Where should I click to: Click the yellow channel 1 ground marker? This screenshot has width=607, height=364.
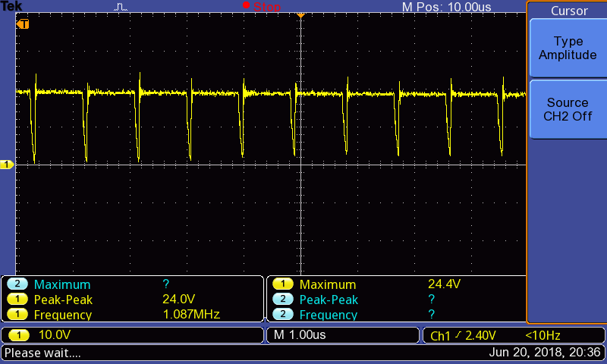7,165
